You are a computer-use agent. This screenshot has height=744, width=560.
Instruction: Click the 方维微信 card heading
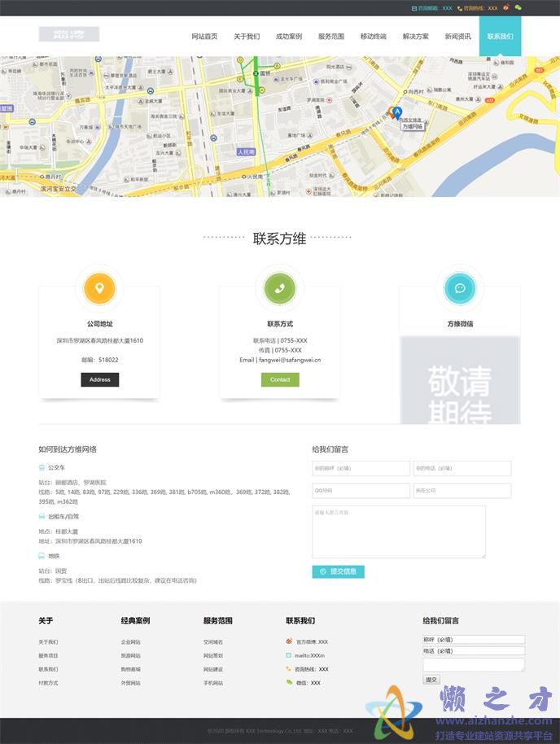461,324
